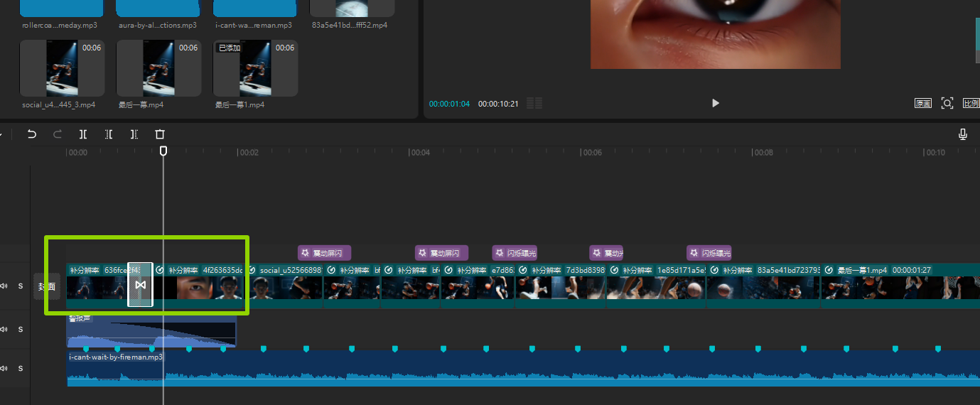
Task: Select the transition icon between first two clips
Action: click(140, 285)
